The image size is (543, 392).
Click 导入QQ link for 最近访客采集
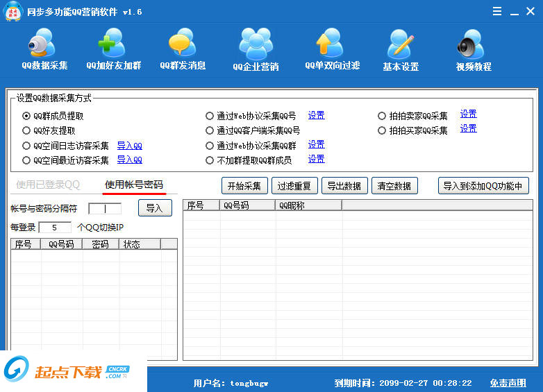130,160
